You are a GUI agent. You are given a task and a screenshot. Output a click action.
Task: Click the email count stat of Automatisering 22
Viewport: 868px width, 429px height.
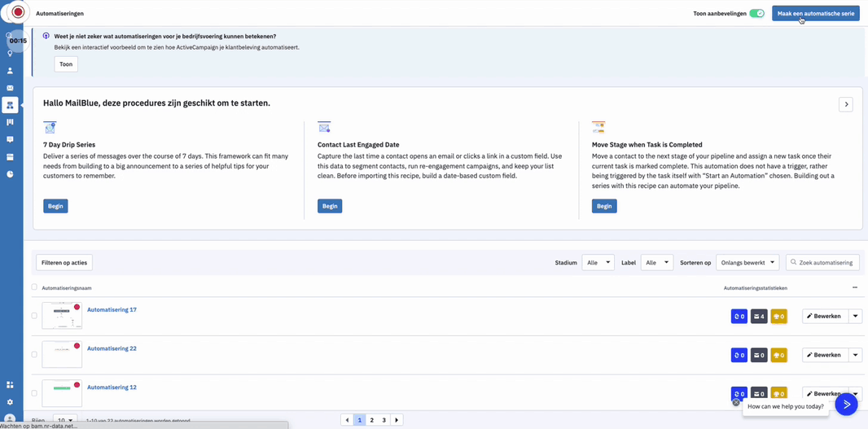tap(759, 356)
